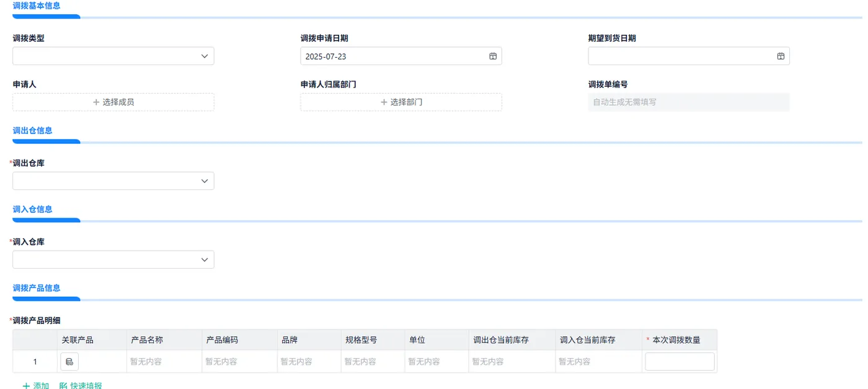The height and width of the screenshot is (389, 868).
Task: Click 选择成员 to choose applicant
Action: [113, 102]
